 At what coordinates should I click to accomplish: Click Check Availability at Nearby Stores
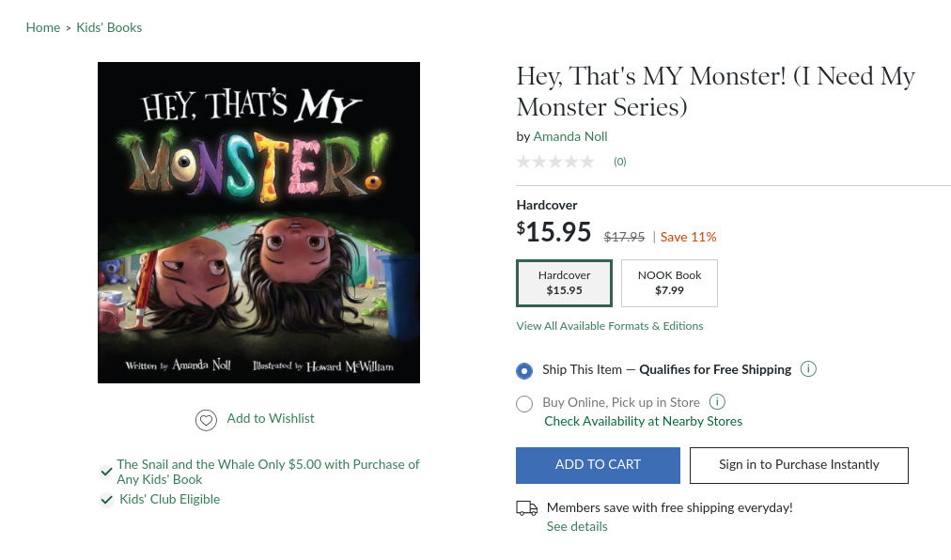[643, 421]
